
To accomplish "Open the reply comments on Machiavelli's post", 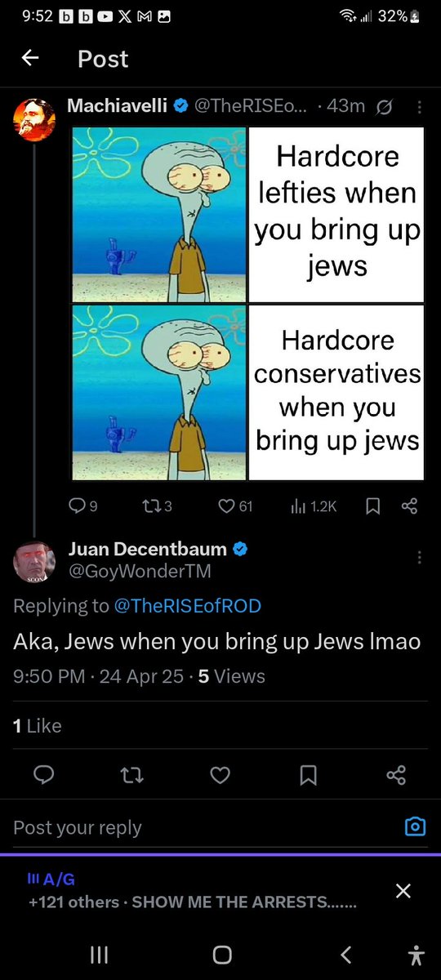I will (82, 506).
